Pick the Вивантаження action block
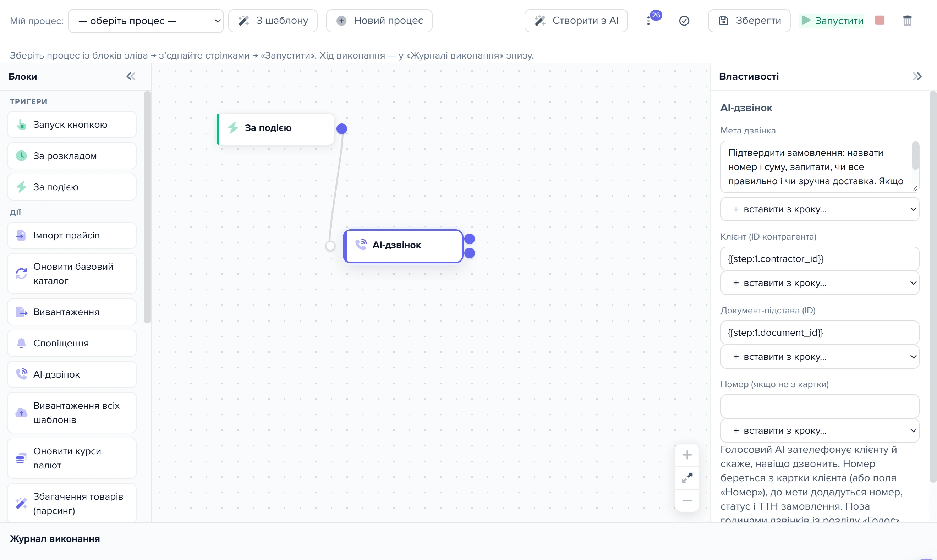The width and height of the screenshot is (937, 560). (72, 312)
